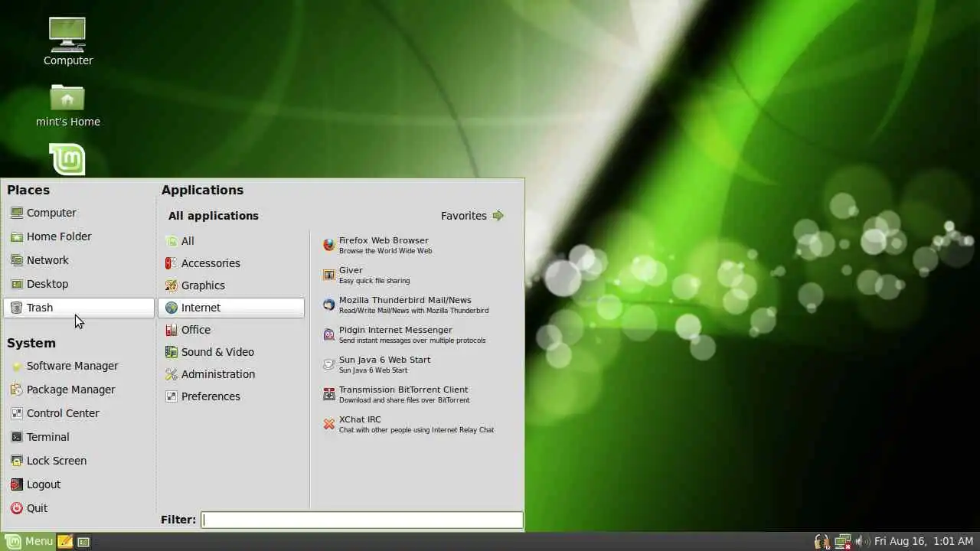Select the Administration category
Viewport: 980px width, 551px height.
point(231,374)
